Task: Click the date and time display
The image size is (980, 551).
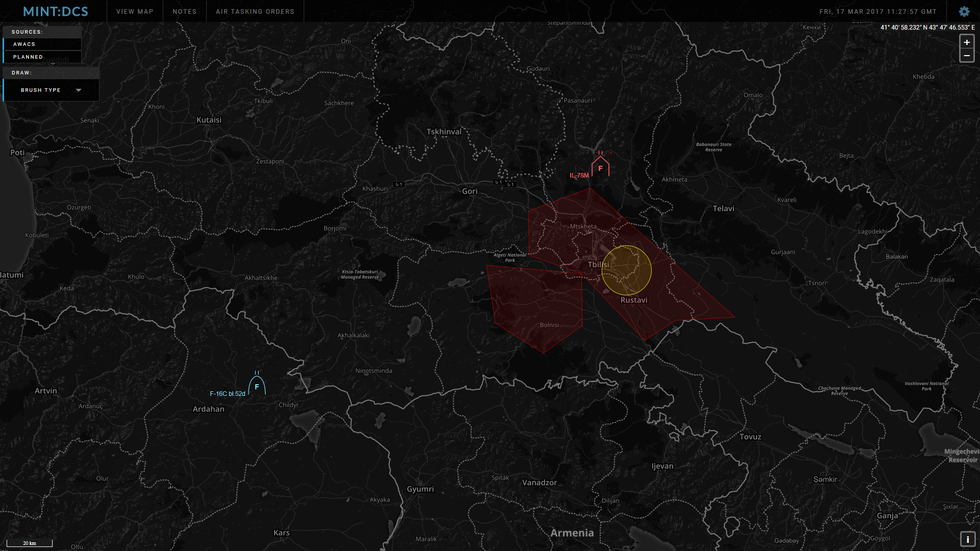Action: [878, 12]
